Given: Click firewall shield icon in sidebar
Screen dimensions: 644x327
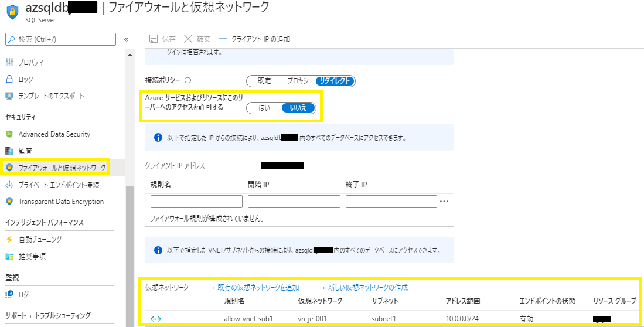Looking at the screenshot, I should (9, 168).
